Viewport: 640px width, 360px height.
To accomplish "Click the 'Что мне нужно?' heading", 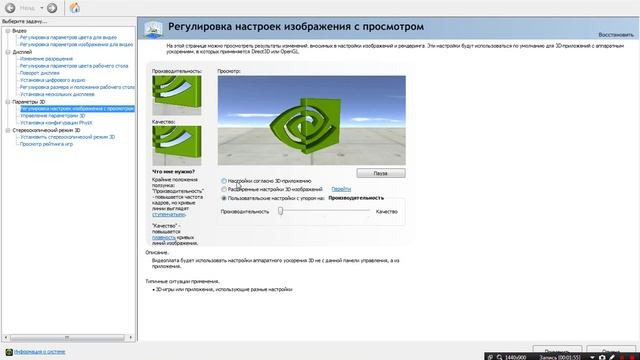I will [x=173, y=172].
